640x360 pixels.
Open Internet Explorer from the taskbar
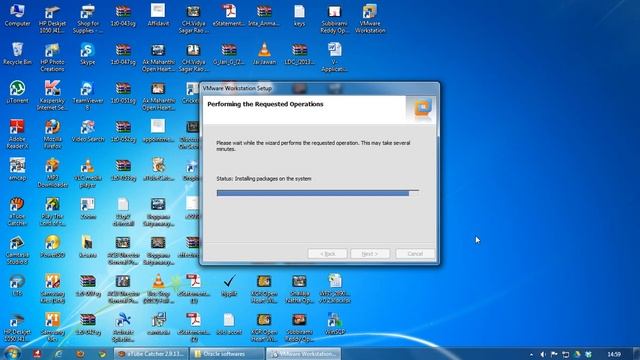(58, 353)
